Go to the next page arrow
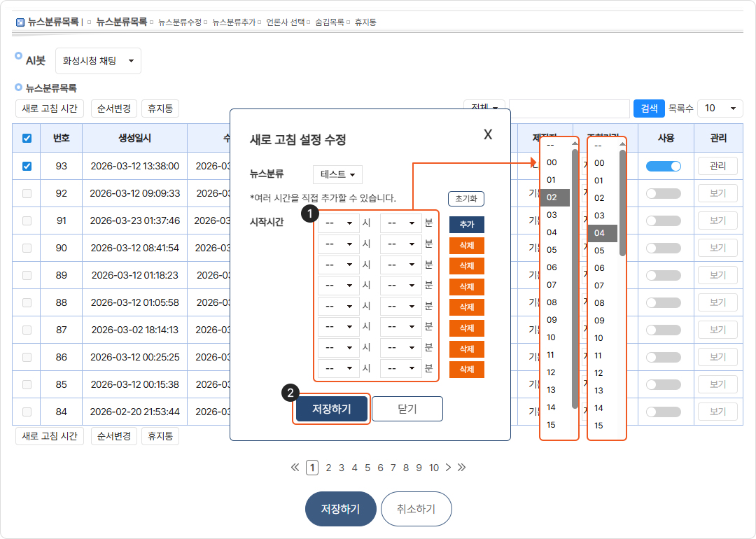This screenshot has width=756, height=539. point(448,468)
